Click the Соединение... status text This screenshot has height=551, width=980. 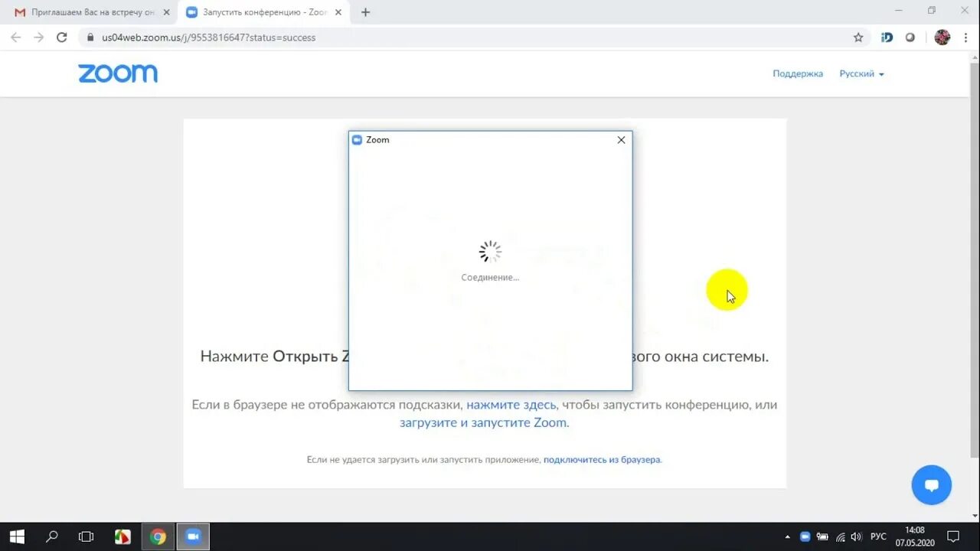490,277
